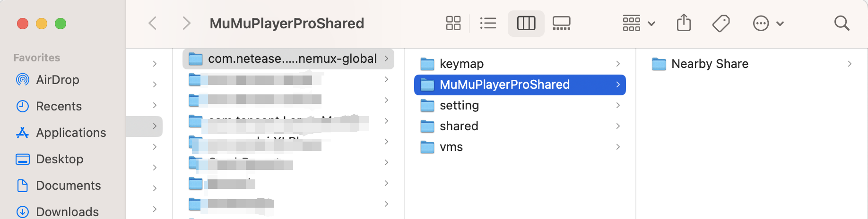Select the shared folder
This screenshot has width=868, height=219.
click(520, 126)
